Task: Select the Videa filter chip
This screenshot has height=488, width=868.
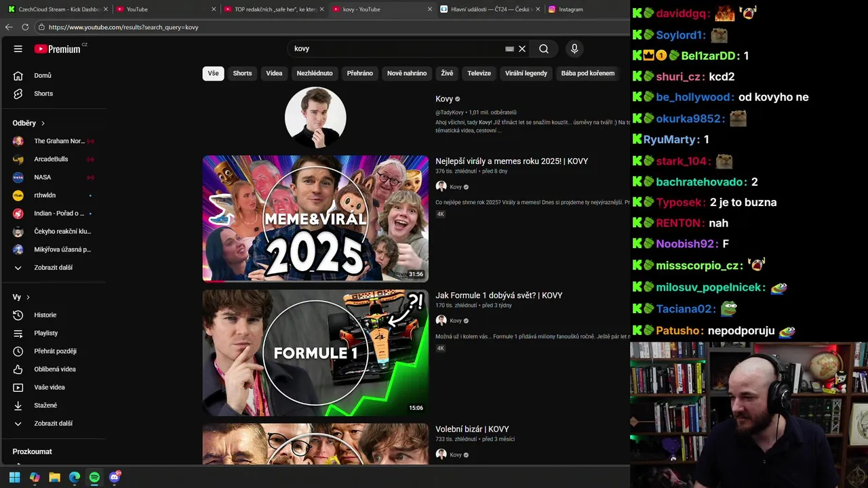Action: tap(274, 73)
